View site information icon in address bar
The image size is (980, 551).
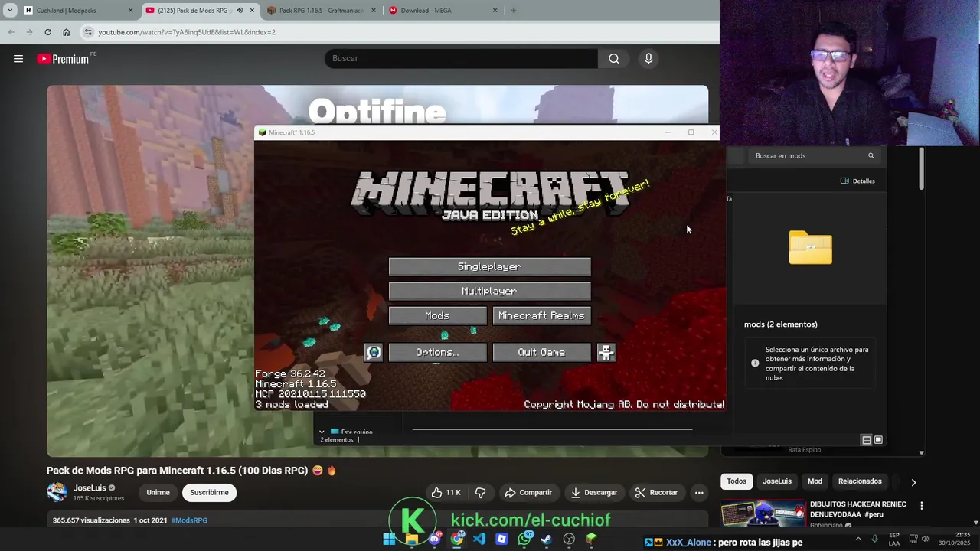(88, 32)
